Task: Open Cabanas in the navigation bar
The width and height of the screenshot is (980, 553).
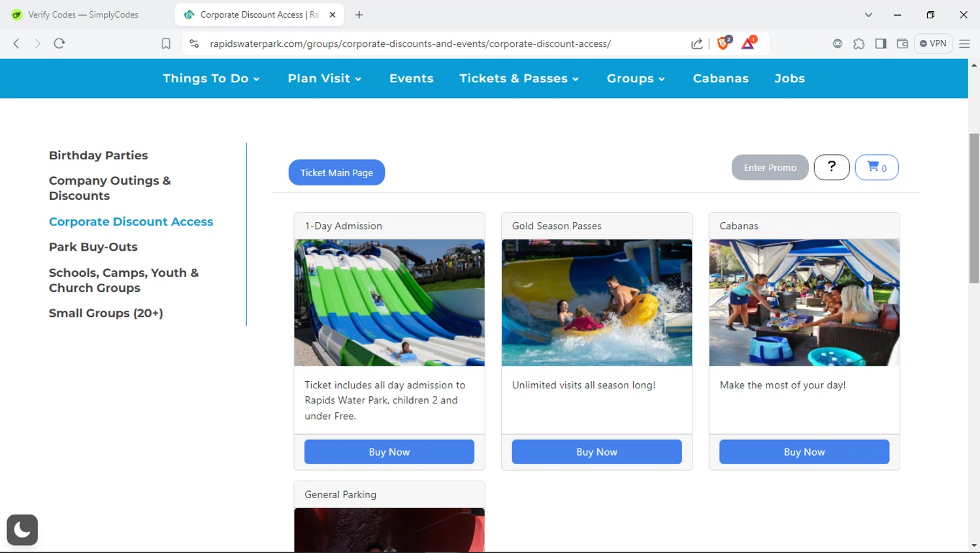Action: click(721, 78)
